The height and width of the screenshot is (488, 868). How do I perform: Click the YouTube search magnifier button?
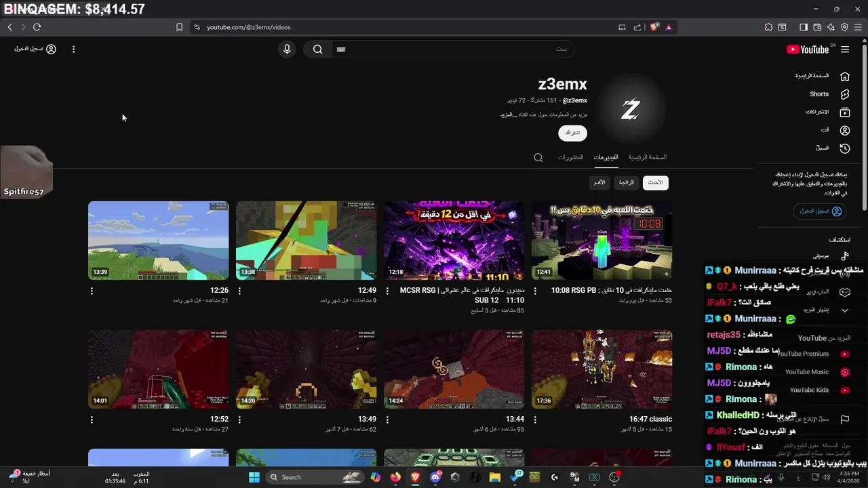(x=317, y=49)
